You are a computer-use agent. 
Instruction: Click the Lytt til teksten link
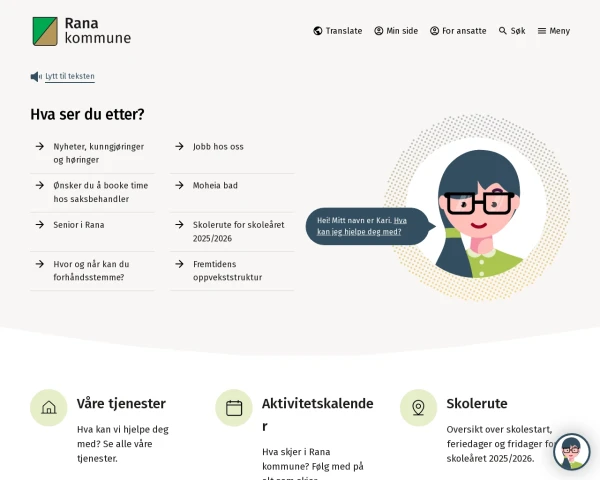(x=70, y=76)
